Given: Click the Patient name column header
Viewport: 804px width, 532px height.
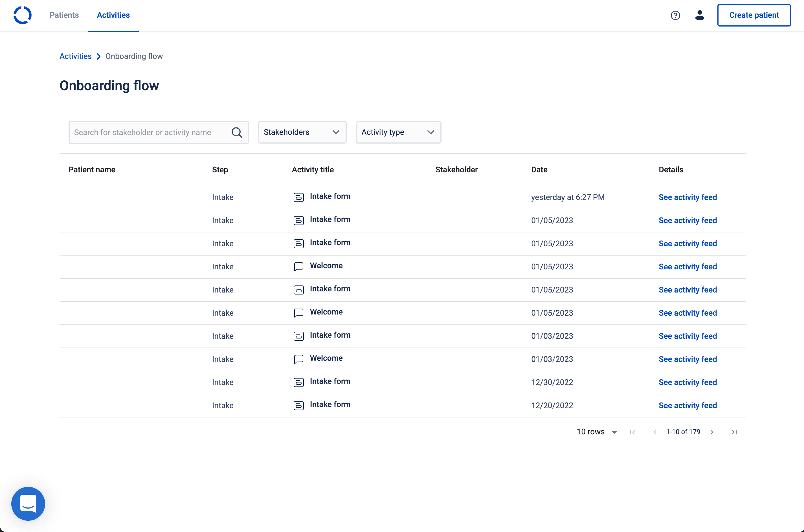Looking at the screenshot, I should coord(92,170).
